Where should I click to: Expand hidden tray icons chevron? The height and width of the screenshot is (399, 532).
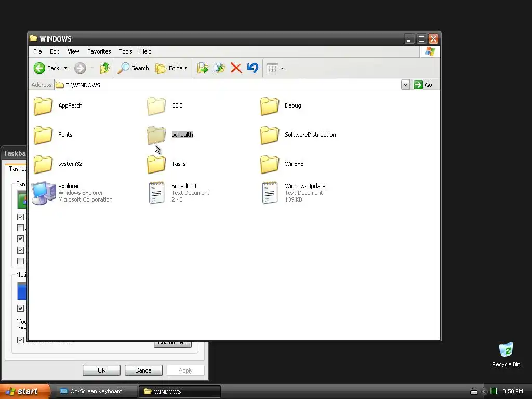click(x=484, y=392)
